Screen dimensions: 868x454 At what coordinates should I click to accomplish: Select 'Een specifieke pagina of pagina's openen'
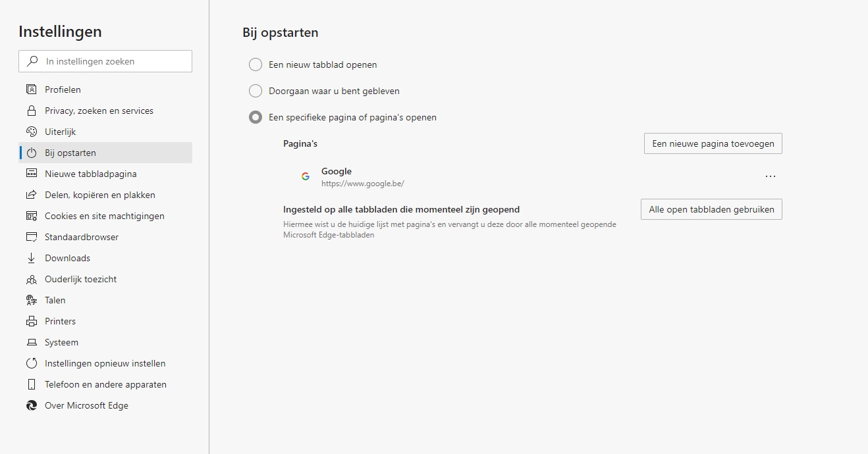click(256, 117)
